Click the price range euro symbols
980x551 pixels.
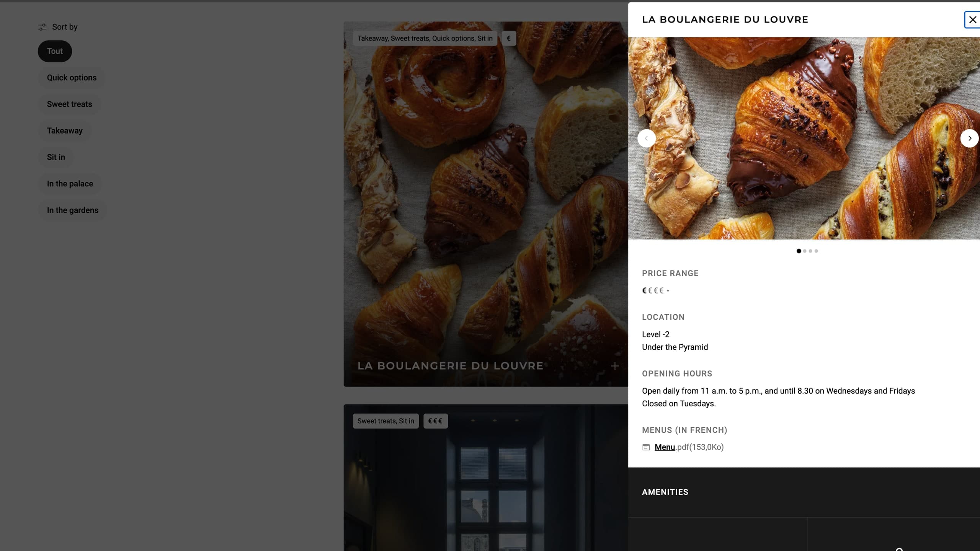click(x=653, y=290)
